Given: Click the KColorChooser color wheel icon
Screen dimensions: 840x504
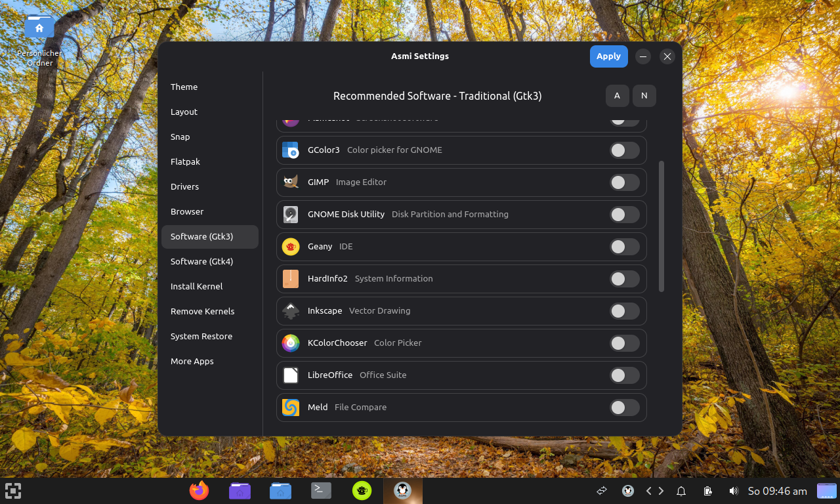Looking at the screenshot, I should coord(291,343).
